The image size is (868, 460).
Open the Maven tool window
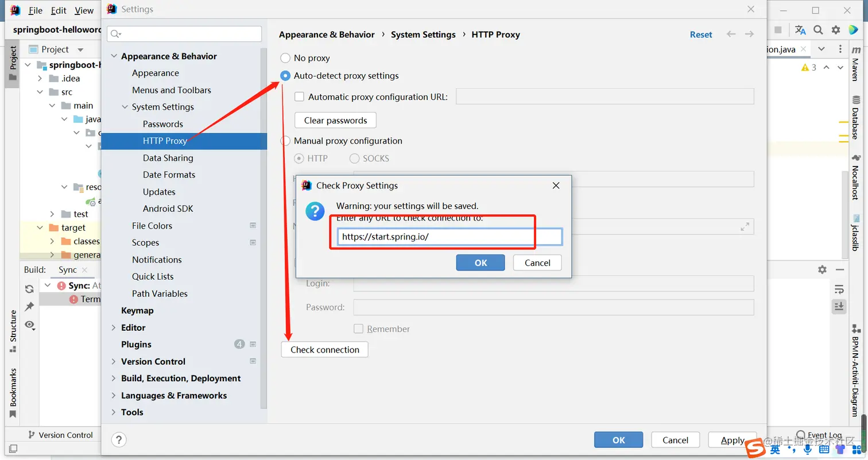pyautogui.click(x=855, y=64)
